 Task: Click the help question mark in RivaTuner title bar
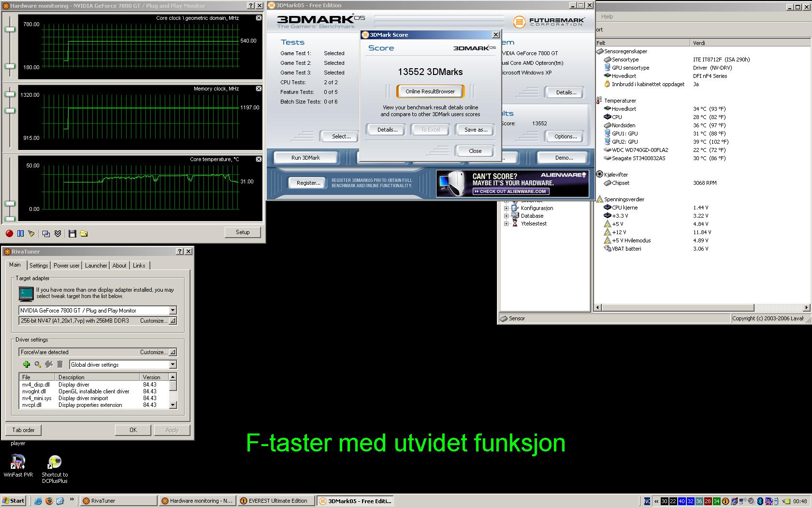(180, 251)
